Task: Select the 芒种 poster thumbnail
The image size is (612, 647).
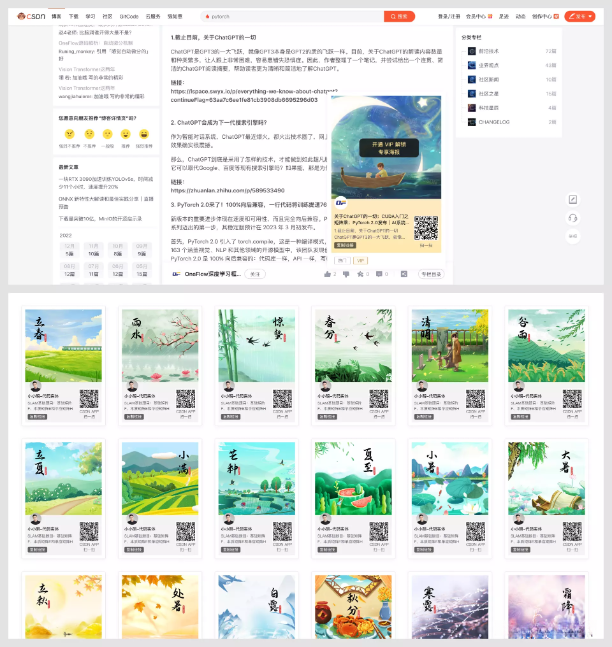Action: click(257, 498)
